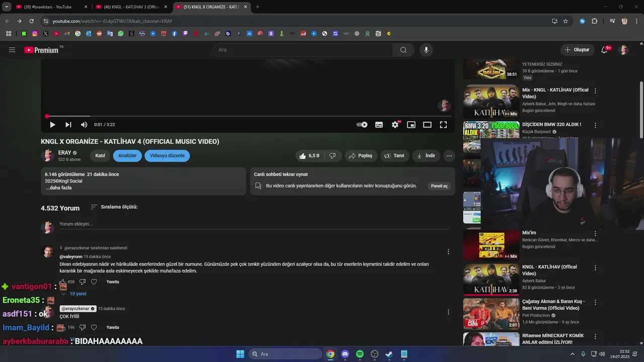Click İndir to download the video
Image resolution: width=644 pixels, height=362 pixels.
(x=426, y=156)
